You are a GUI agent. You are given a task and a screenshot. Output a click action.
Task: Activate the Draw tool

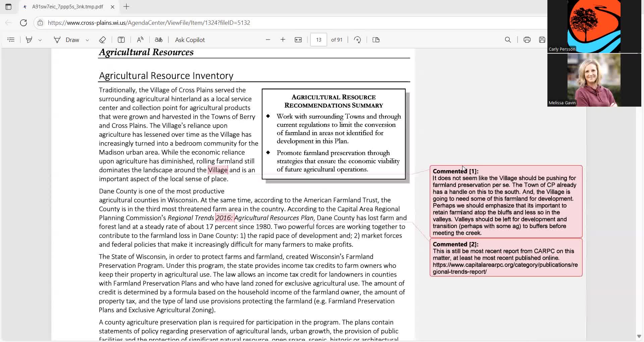[67, 40]
